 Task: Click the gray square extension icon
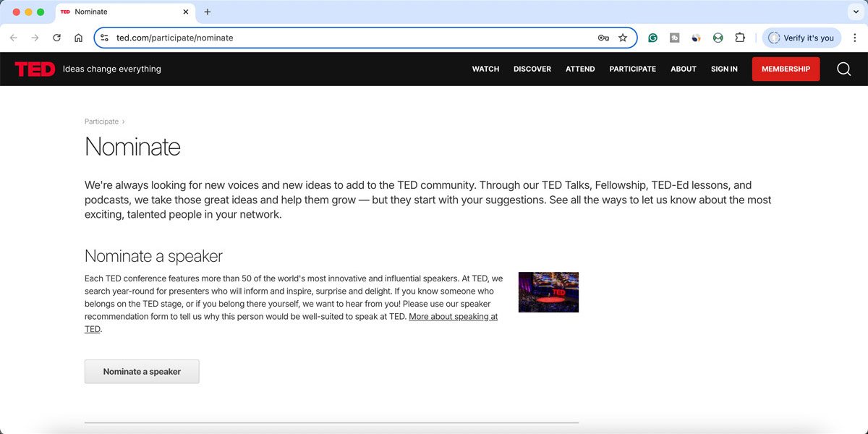click(674, 38)
